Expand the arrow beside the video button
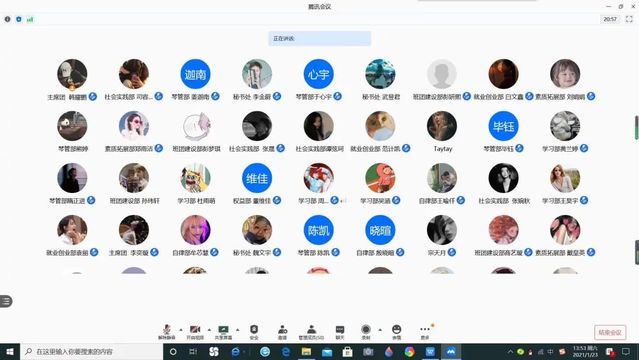Image resolution: width=639 pixels, height=360 pixels. 209,329
